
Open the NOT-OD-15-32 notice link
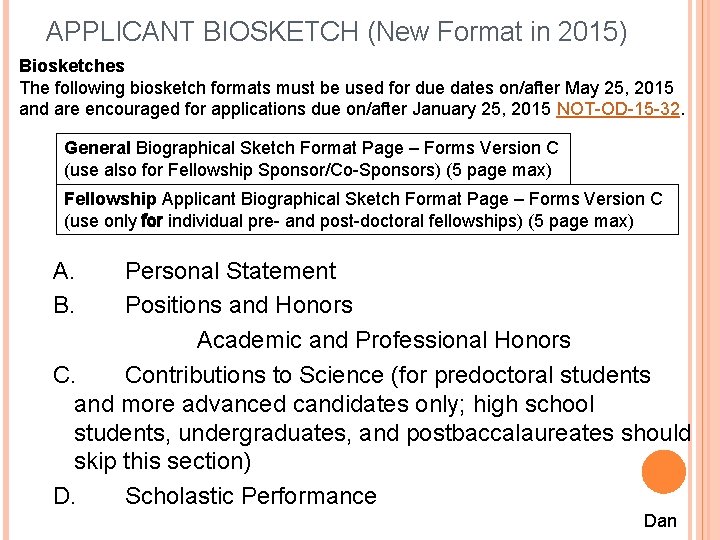[x=618, y=108]
